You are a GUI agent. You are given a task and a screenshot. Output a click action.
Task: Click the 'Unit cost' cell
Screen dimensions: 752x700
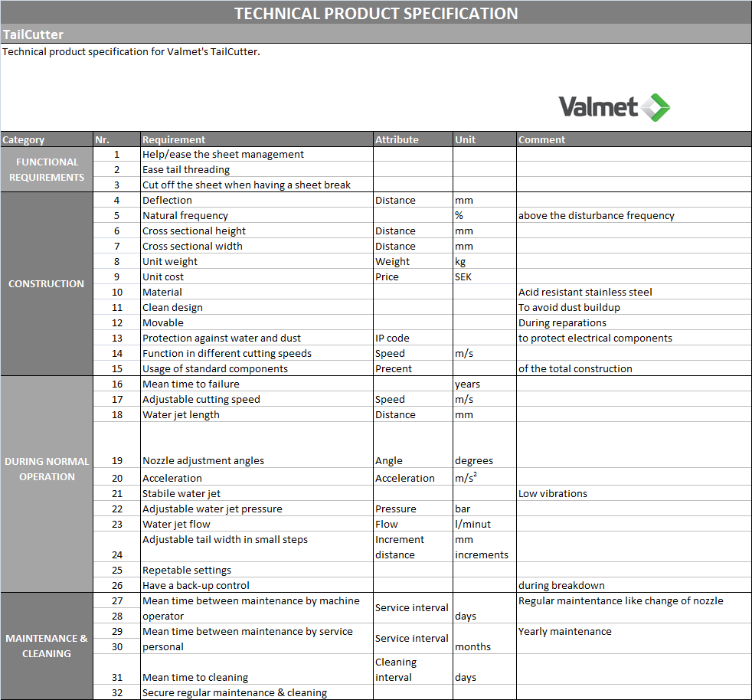257,277
